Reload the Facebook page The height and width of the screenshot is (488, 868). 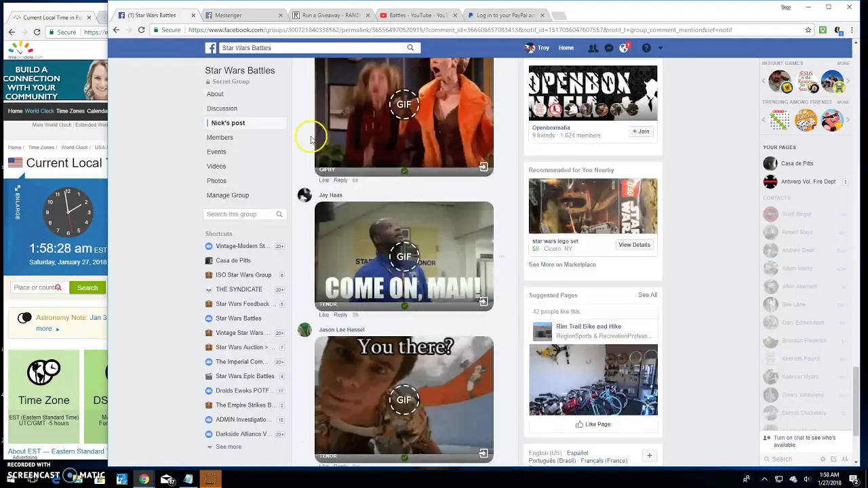pyautogui.click(x=141, y=30)
